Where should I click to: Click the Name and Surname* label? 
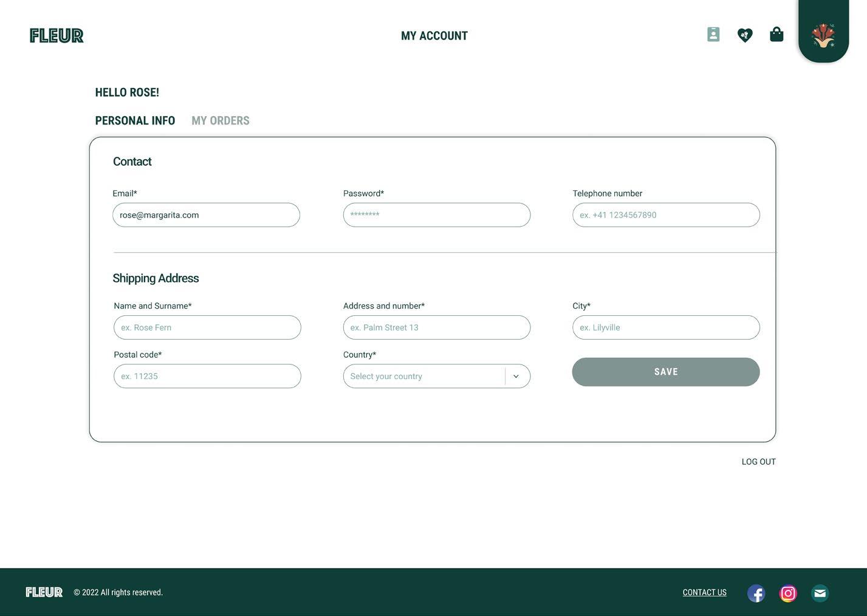coord(152,306)
